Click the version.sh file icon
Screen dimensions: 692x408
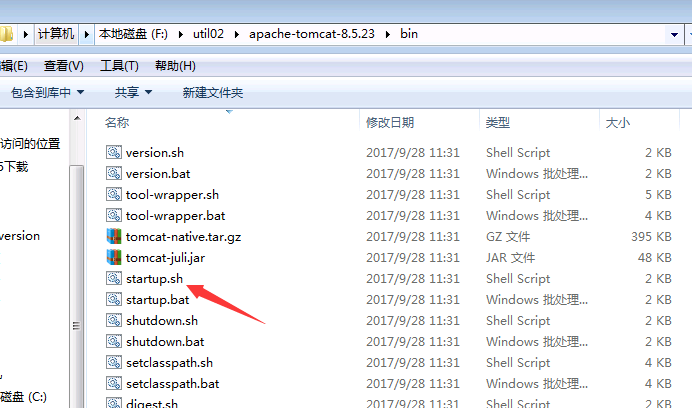114,152
